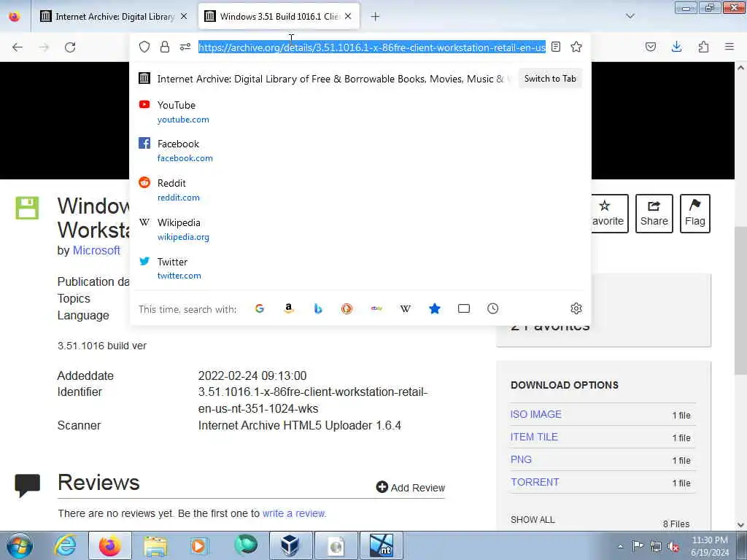
Task: List all tabs dropdown arrow
Action: tap(630, 16)
